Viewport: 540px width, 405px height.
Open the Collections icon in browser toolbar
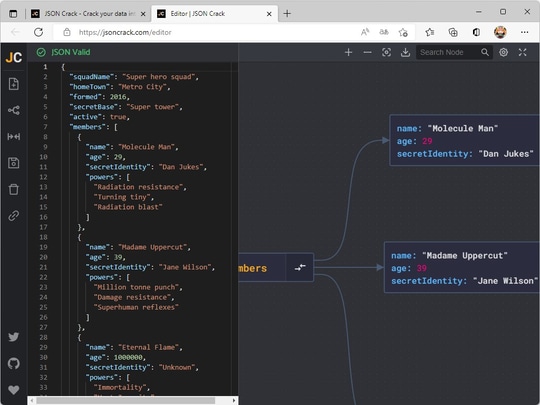[453, 32]
